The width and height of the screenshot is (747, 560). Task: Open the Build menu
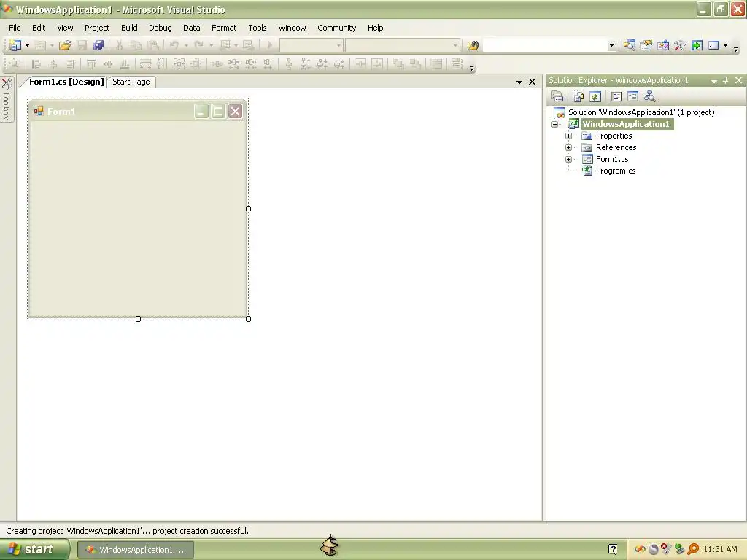129,28
